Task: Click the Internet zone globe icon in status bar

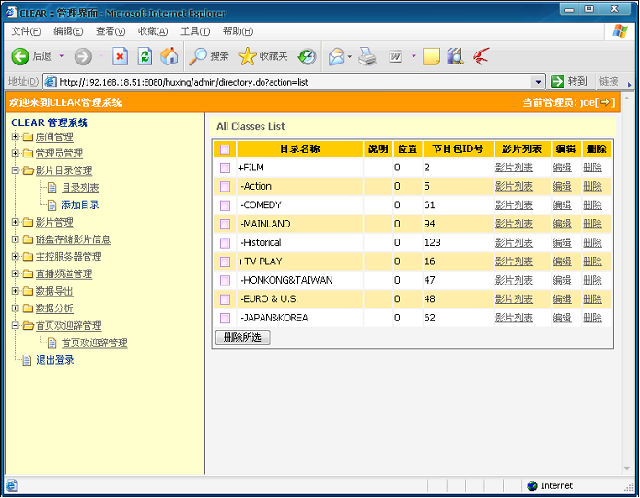Action: point(532,486)
